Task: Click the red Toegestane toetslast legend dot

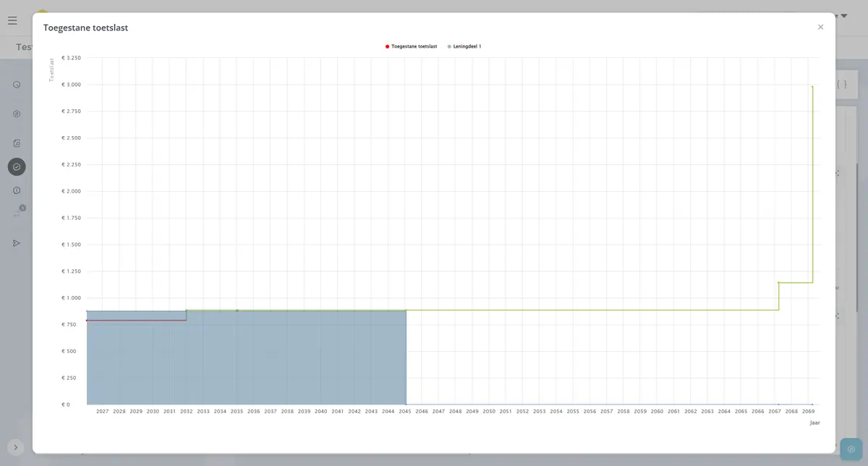Action: 388,46
